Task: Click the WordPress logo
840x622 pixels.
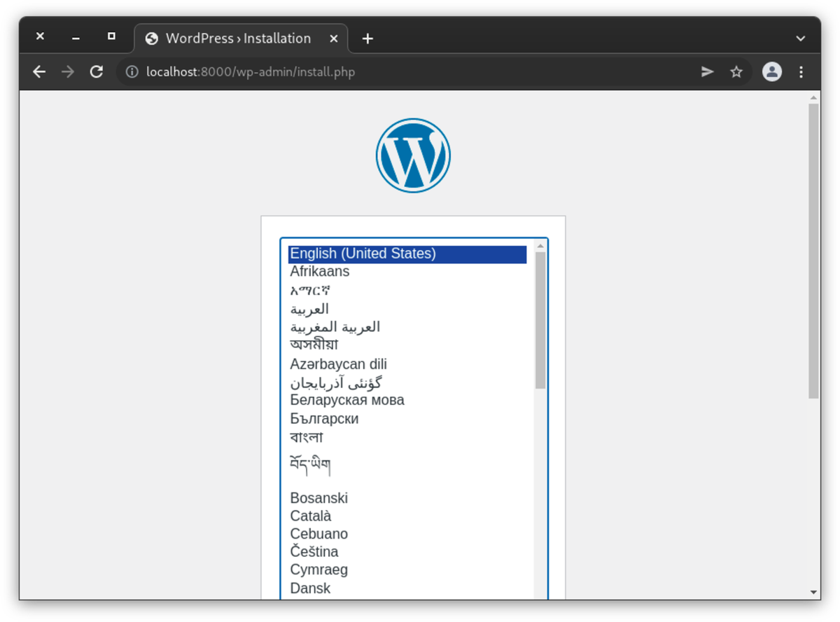Action: (x=413, y=155)
